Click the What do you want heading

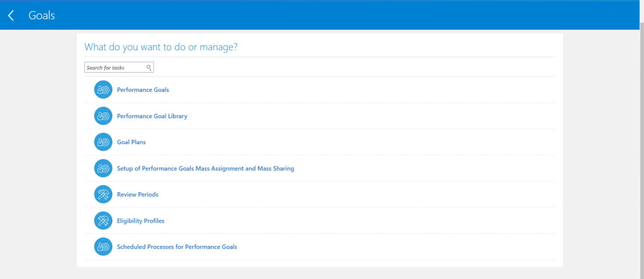(161, 47)
